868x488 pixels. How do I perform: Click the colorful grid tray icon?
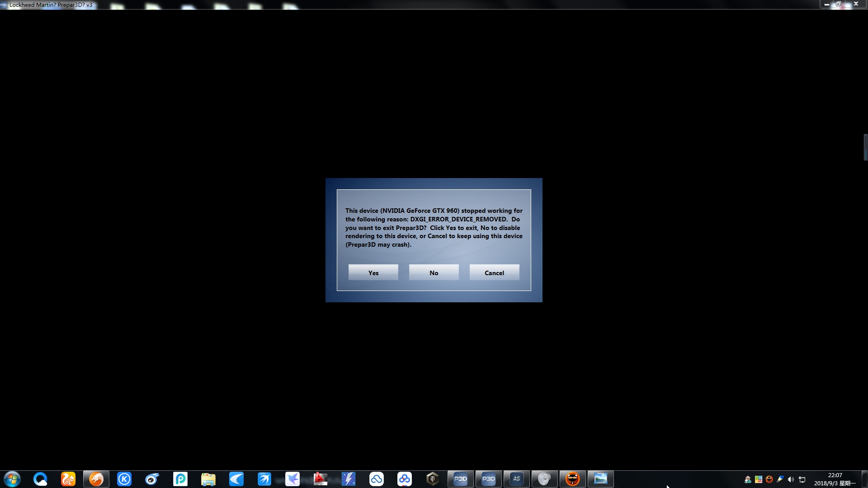(759, 479)
